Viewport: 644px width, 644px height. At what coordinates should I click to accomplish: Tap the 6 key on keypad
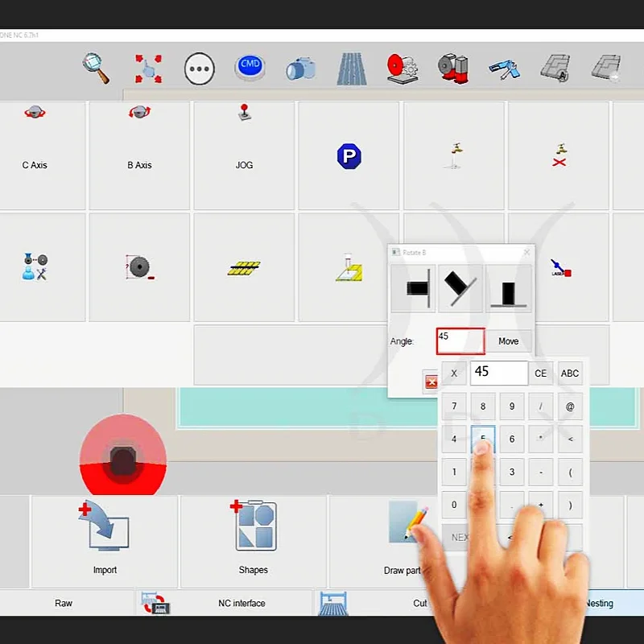(x=512, y=439)
